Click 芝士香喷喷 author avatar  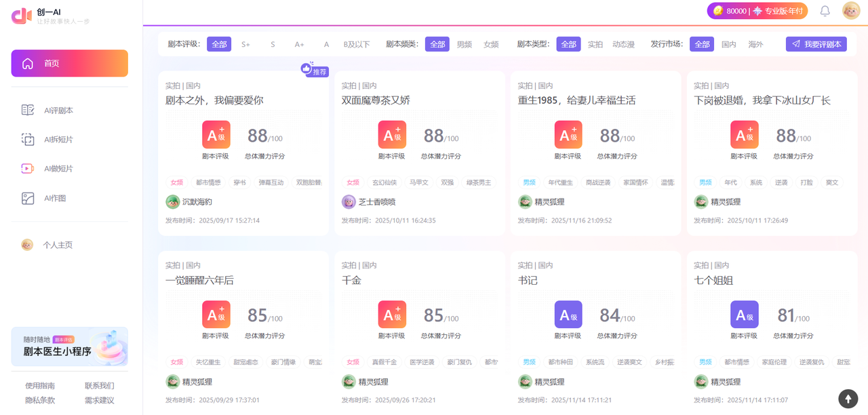point(349,201)
